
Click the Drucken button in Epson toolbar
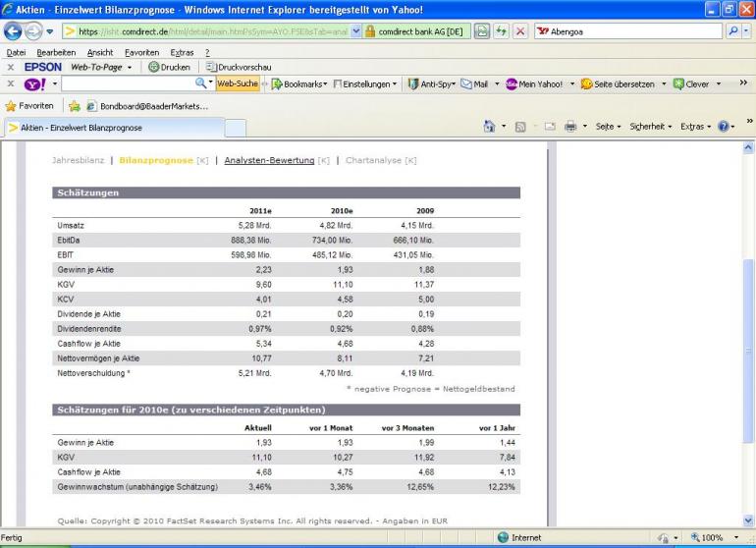pyautogui.click(x=169, y=67)
